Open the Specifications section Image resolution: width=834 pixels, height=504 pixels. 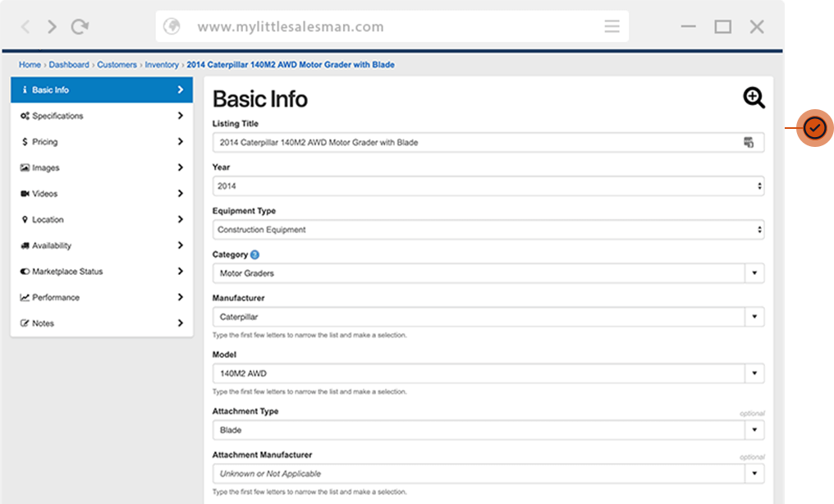click(x=102, y=116)
